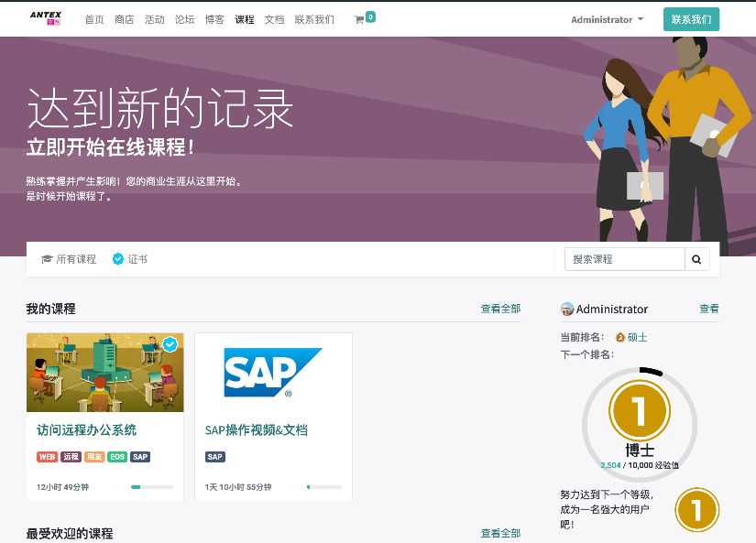The width and height of the screenshot is (756, 543).
Task: Click the ANTEX logo
Action: click(45, 18)
